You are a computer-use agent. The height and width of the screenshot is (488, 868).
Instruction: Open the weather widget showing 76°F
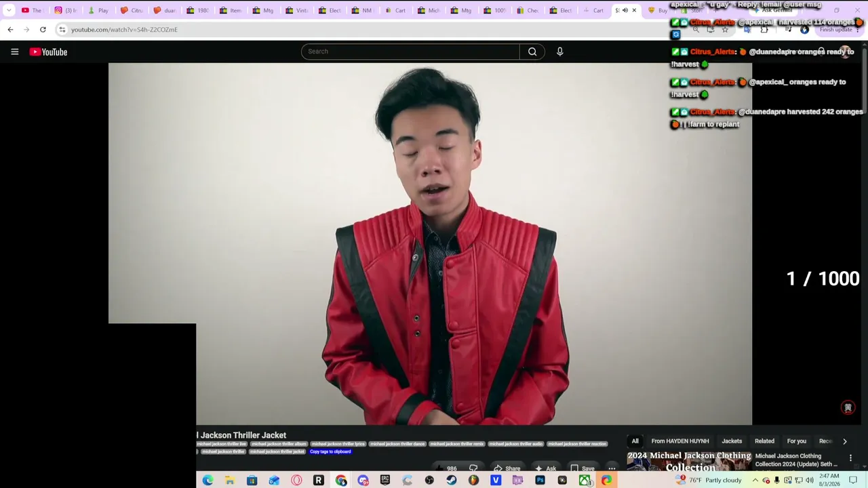(709, 481)
